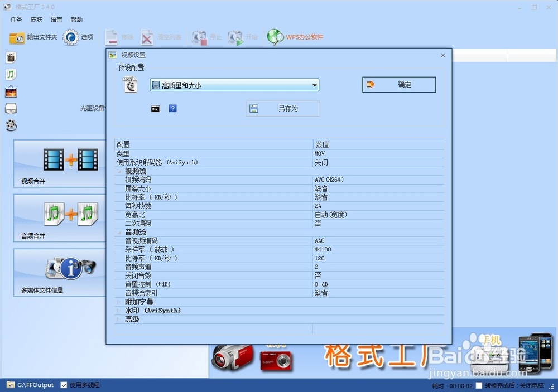This screenshot has width=558, height=392.
Task: Select the audio converter icon in sidebar
Action: click(11, 74)
